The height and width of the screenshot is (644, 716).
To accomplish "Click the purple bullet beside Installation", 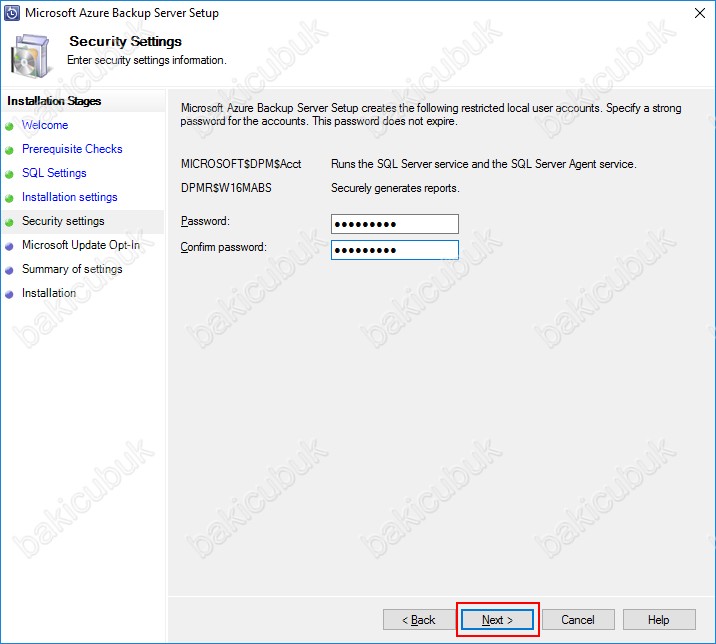I will pos(9,295).
